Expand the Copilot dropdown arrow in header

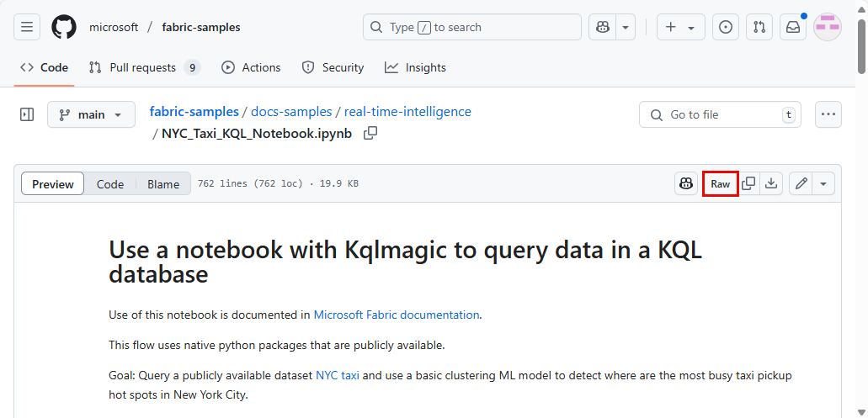pos(626,27)
